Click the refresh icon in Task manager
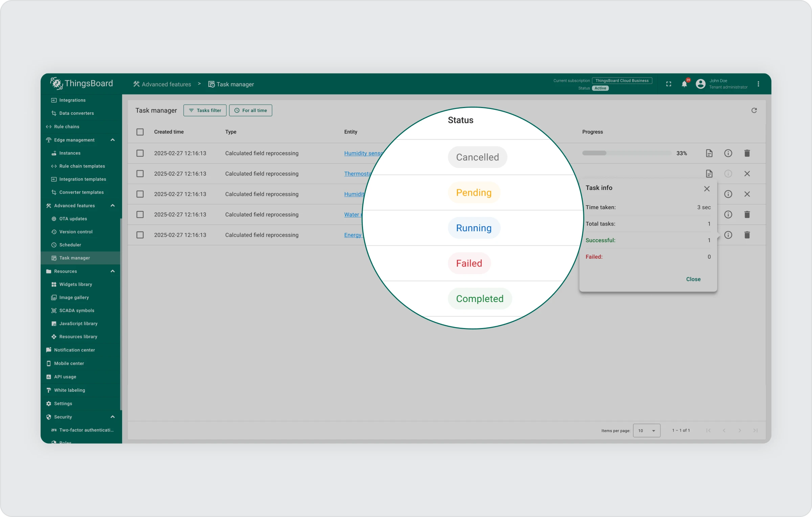 [754, 110]
